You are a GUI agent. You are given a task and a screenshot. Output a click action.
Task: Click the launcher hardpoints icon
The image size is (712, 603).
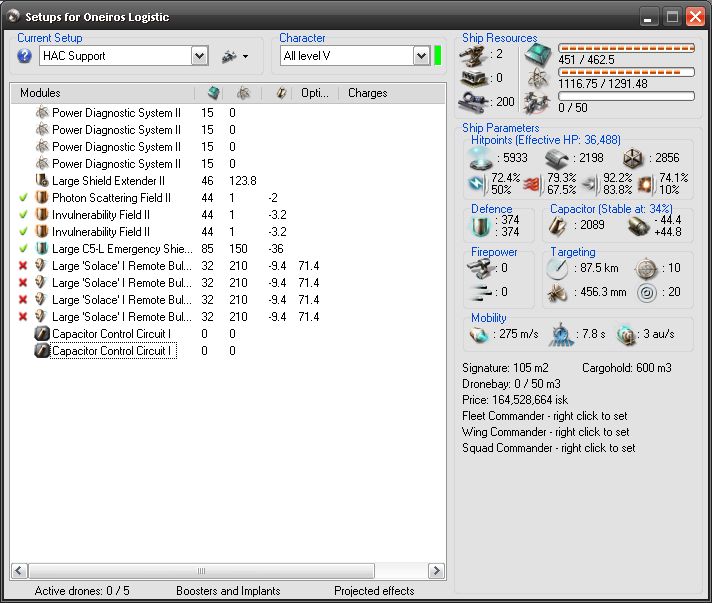click(x=474, y=78)
